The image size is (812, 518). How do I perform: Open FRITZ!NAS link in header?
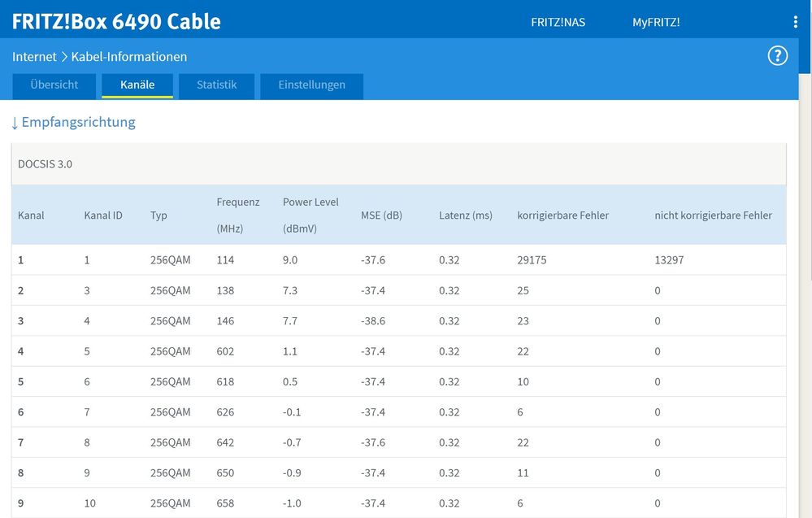pyautogui.click(x=558, y=22)
